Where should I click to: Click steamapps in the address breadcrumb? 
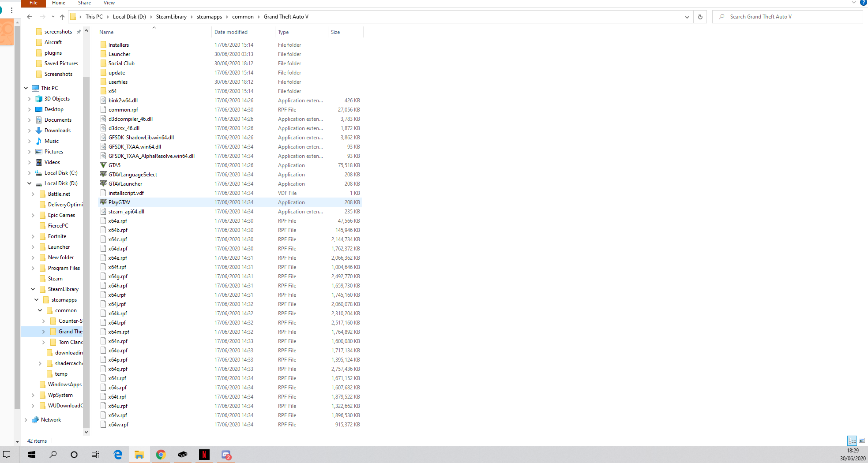coord(209,17)
